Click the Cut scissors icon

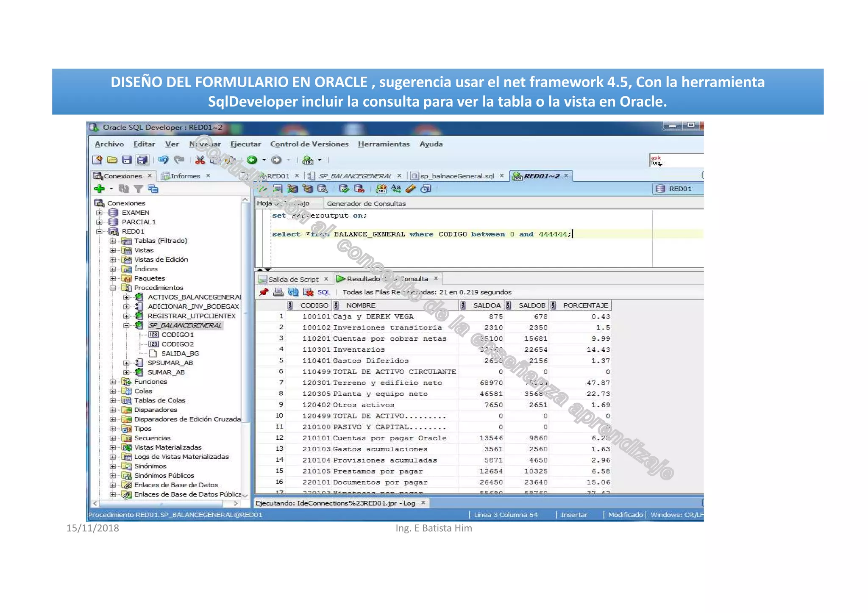point(200,160)
